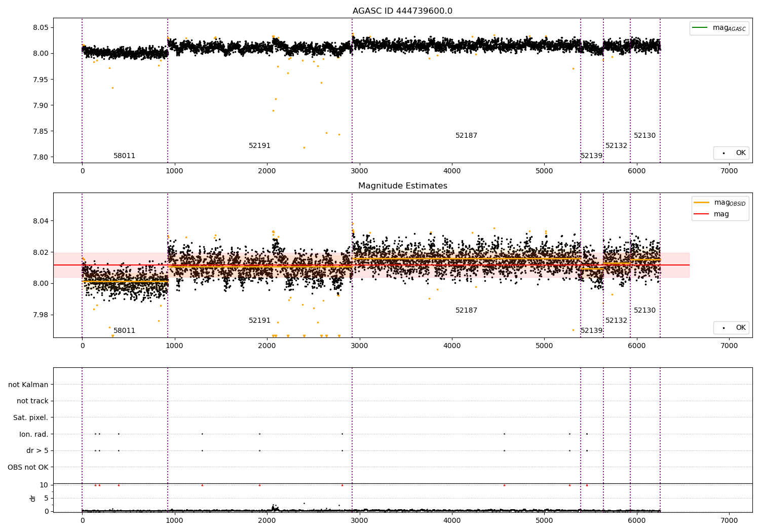The image size is (760, 532).
Task: Click the red mag legend entry
Action: [711, 214]
